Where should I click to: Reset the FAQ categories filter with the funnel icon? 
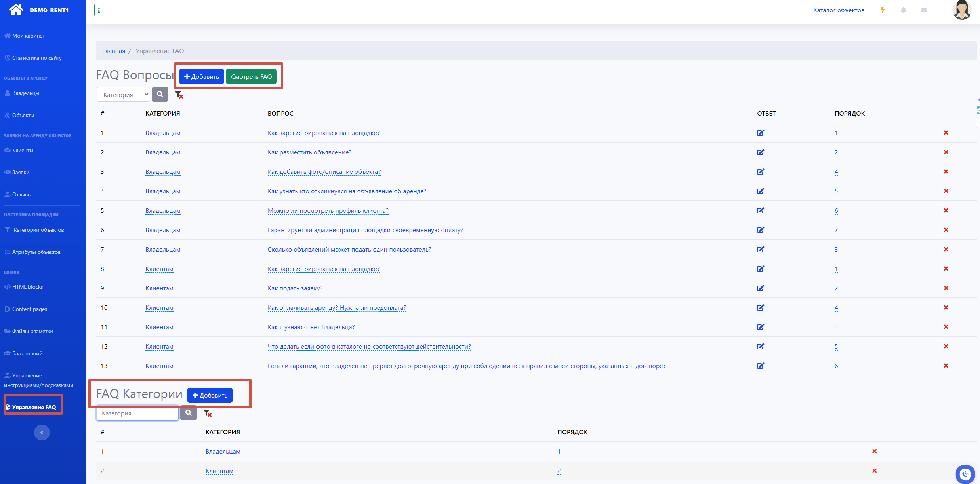click(x=208, y=413)
